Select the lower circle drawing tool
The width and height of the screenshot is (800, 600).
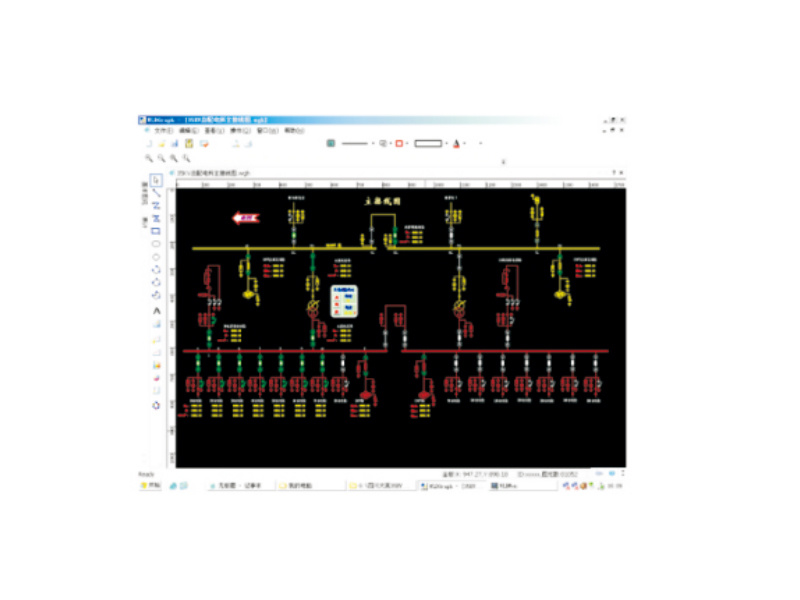click(156, 257)
